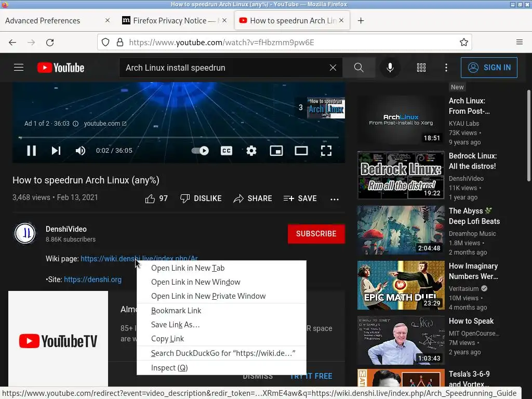The height and width of the screenshot is (399, 532).
Task: Pause the video with the pause button
Action: coord(32,151)
